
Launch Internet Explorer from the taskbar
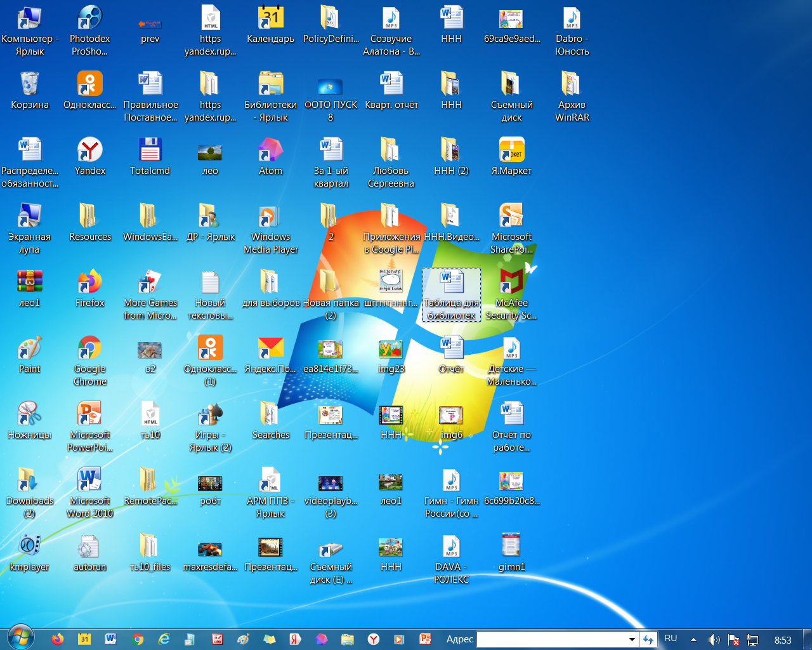pyautogui.click(x=164, y=639)
